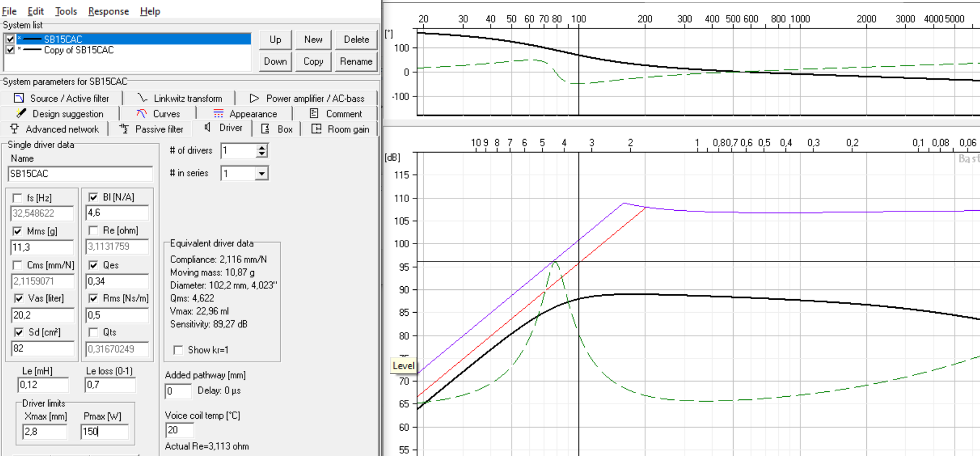Click the Advanced network tab icon

[15, 128]
